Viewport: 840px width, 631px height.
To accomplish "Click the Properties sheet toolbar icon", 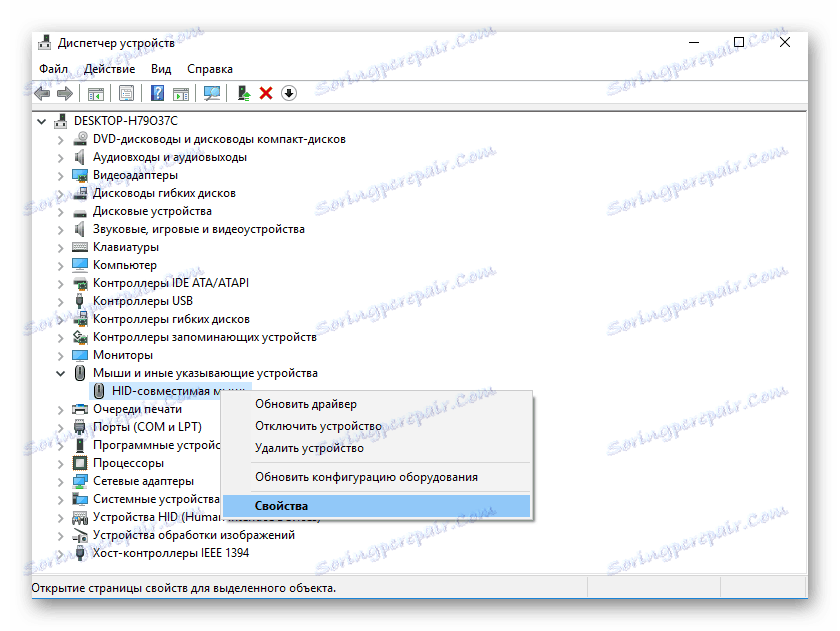I will pos(126,94).
